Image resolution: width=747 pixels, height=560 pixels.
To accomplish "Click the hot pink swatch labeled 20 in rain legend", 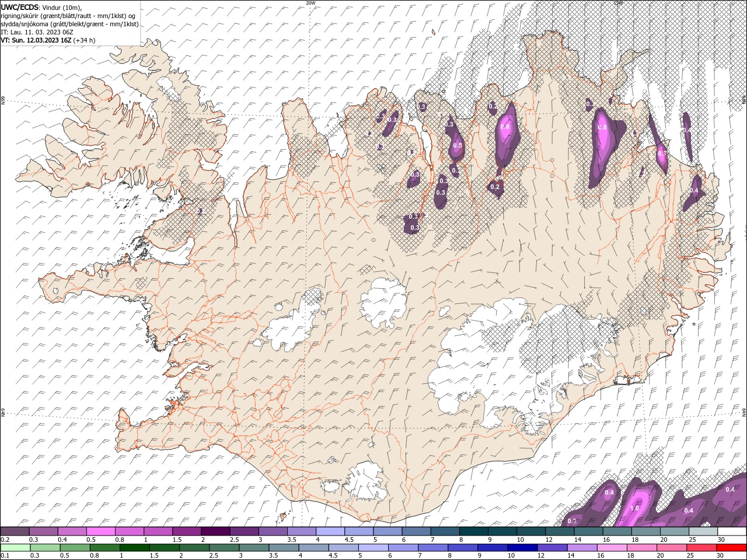I will (672, 547).
